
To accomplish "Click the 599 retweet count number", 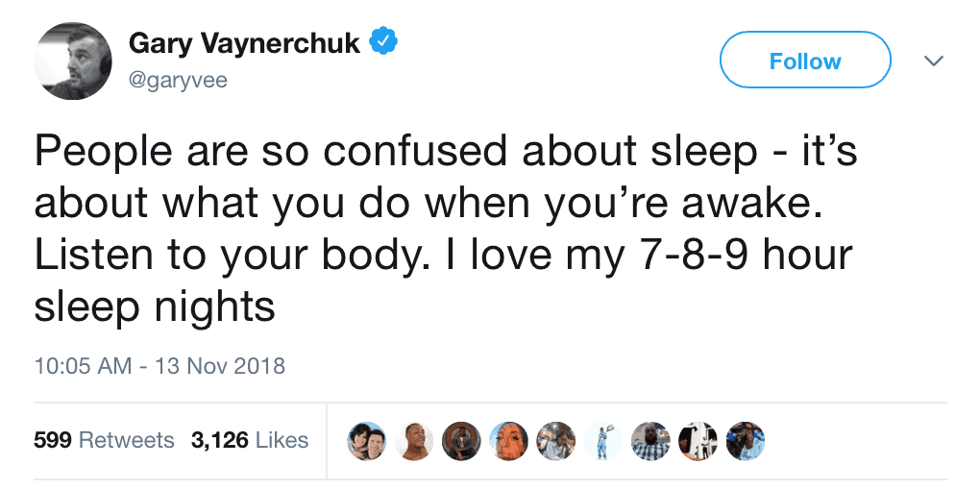I will pyautogui.click(x=53, y=440).
